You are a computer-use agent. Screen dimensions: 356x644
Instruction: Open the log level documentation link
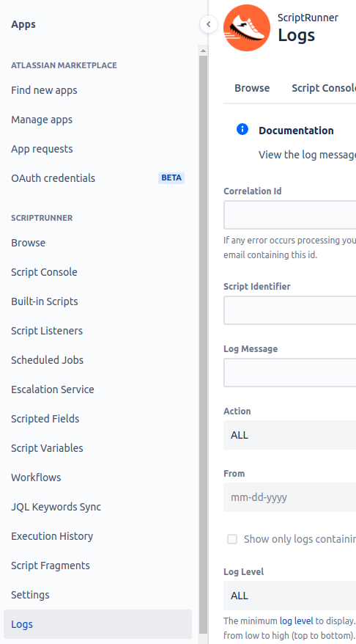[296, 621]
